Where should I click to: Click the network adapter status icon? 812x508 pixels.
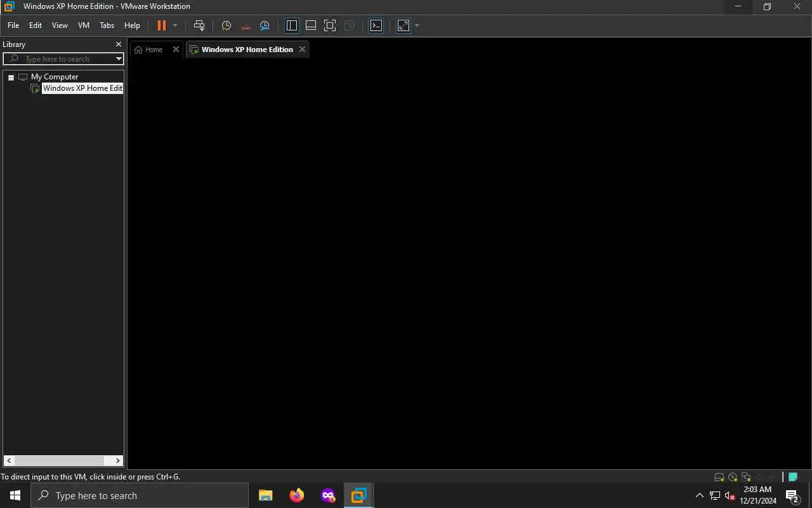(x=746, y=477)
